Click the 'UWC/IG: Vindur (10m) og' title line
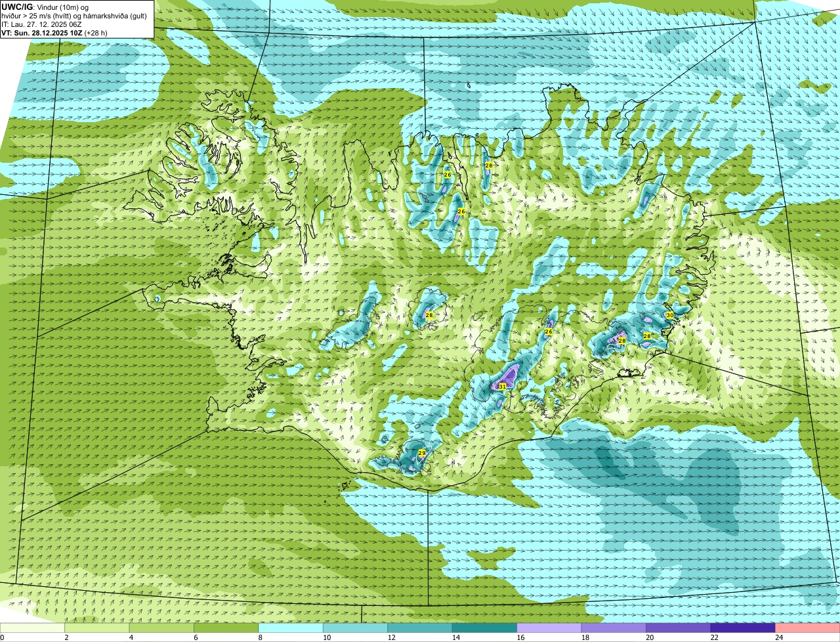The height and width of the screenshot is (642, 840). click(x=45, y=7)
